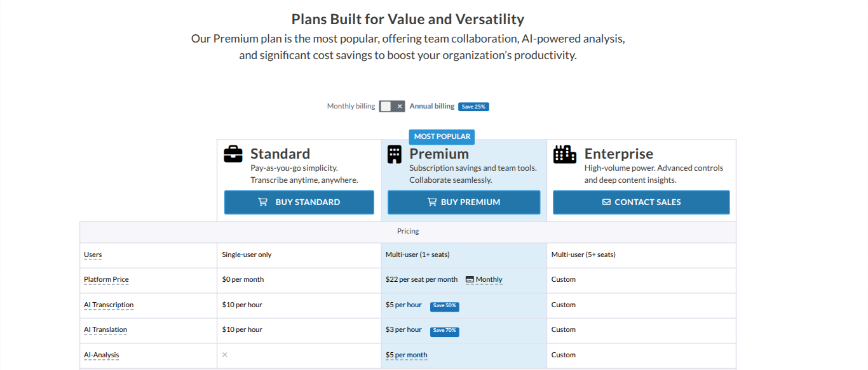Click the X icon in AI-Analysis Standard cell
Screen dimensions: 868x370
point(225,355)
